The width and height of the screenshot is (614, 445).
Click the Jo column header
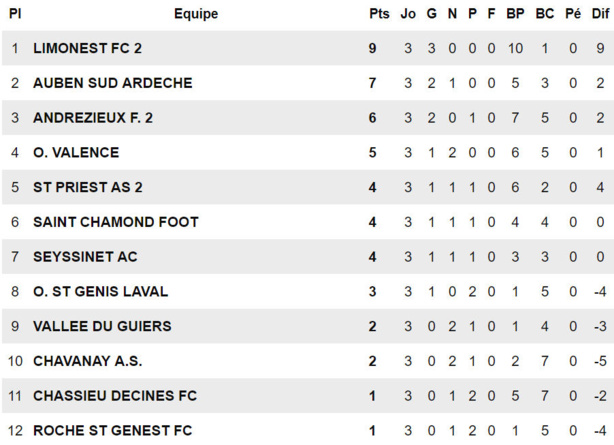click(408, 14)
